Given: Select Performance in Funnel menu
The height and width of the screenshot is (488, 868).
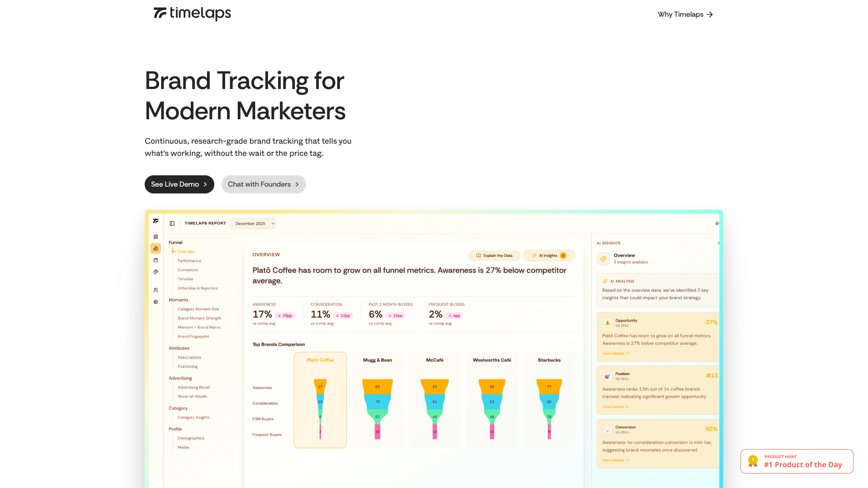Looking at the screenshot, I should point(189,261).
